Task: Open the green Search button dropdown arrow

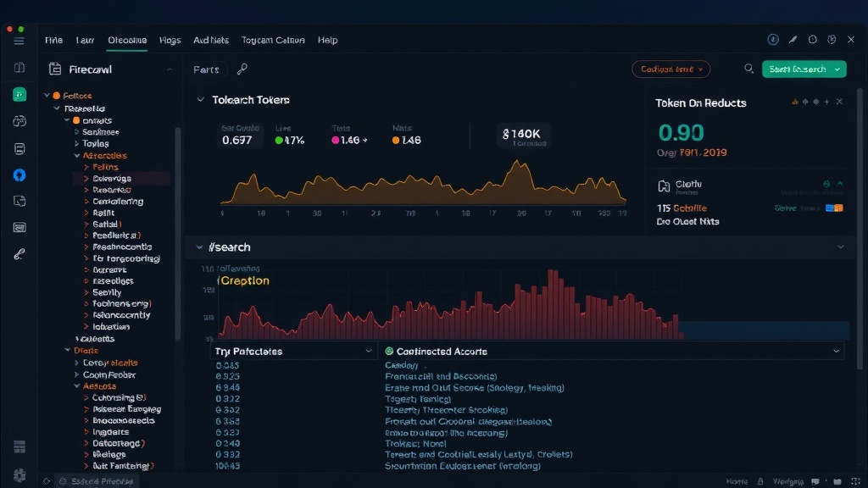Action: pyautogui.click(x=837, y=69)
